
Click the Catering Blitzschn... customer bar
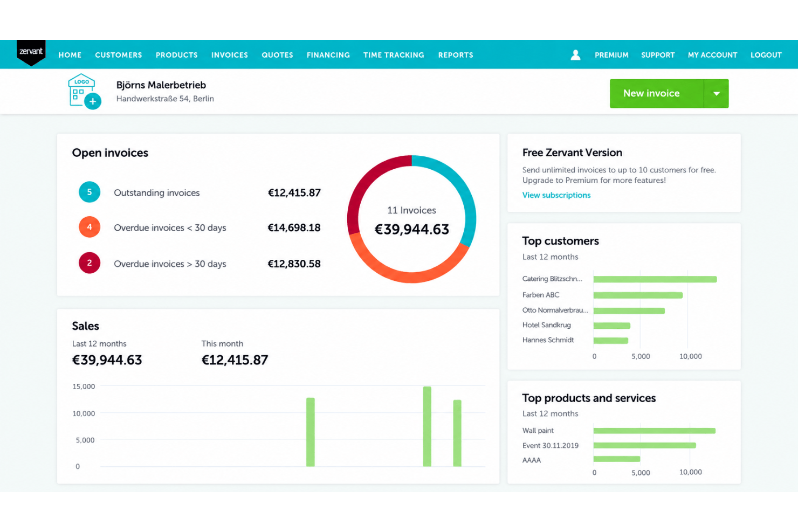[655, 279]
